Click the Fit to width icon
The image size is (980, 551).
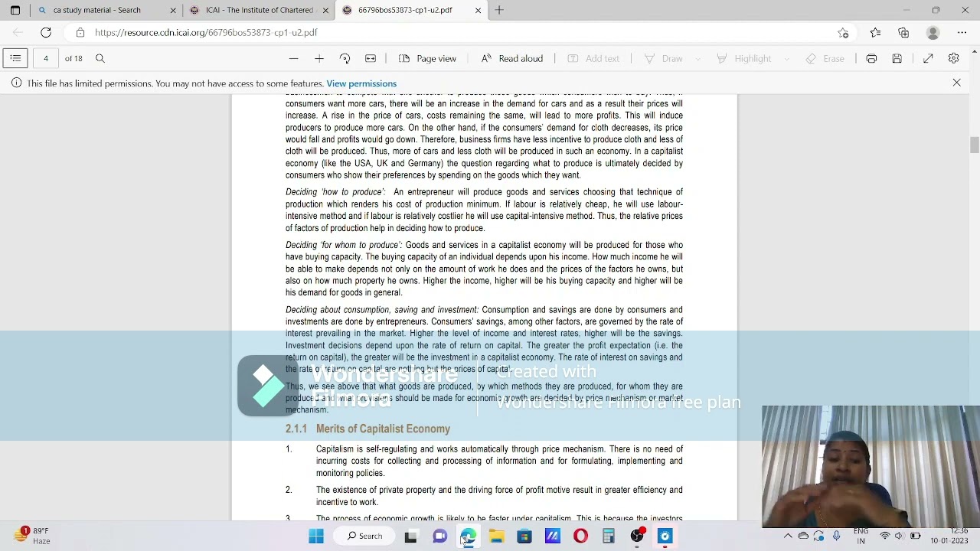[371, 58]
